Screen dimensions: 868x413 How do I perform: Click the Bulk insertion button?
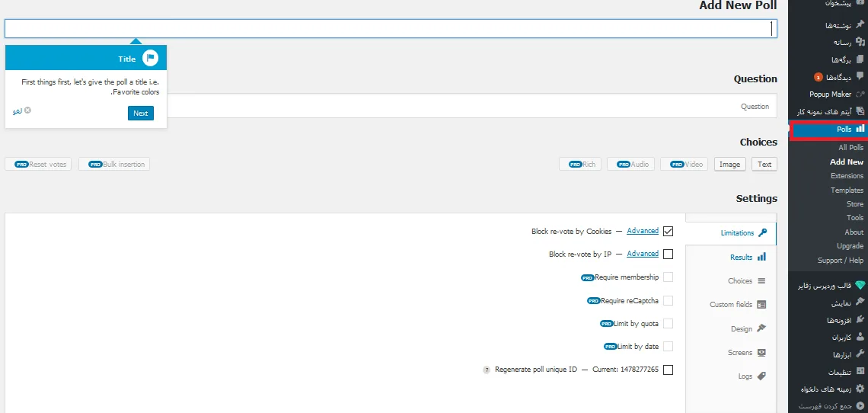pyautogui.click(x=114, y=164)
